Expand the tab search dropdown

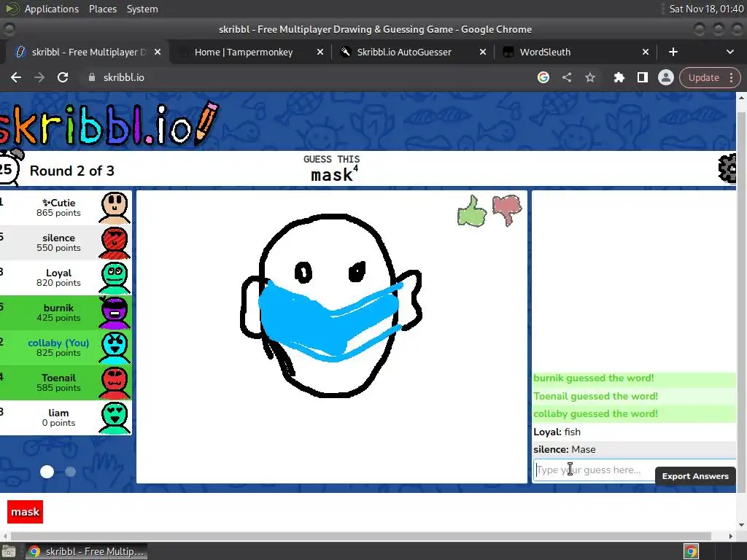(729, 52)
